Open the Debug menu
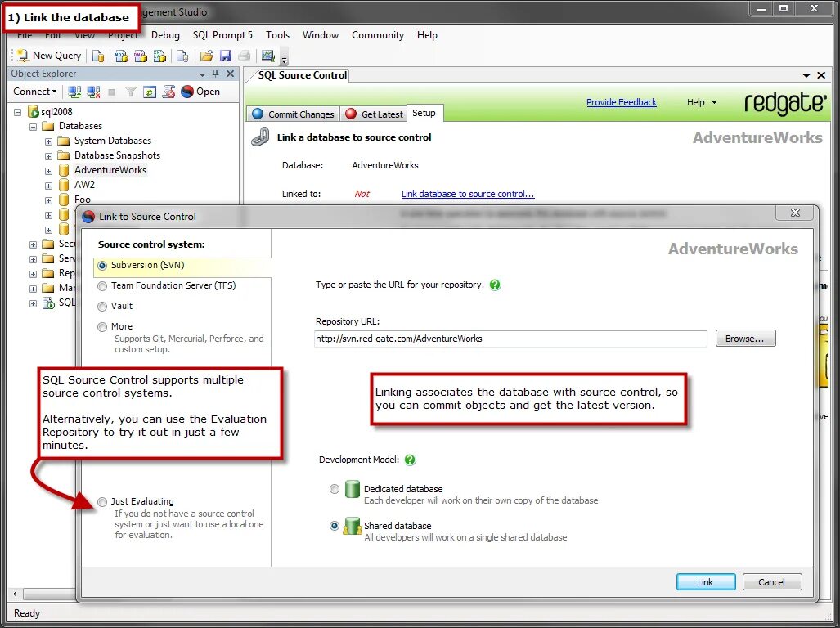Image resolution: width=840 pixels, height=628 pixels. [165, 35]
